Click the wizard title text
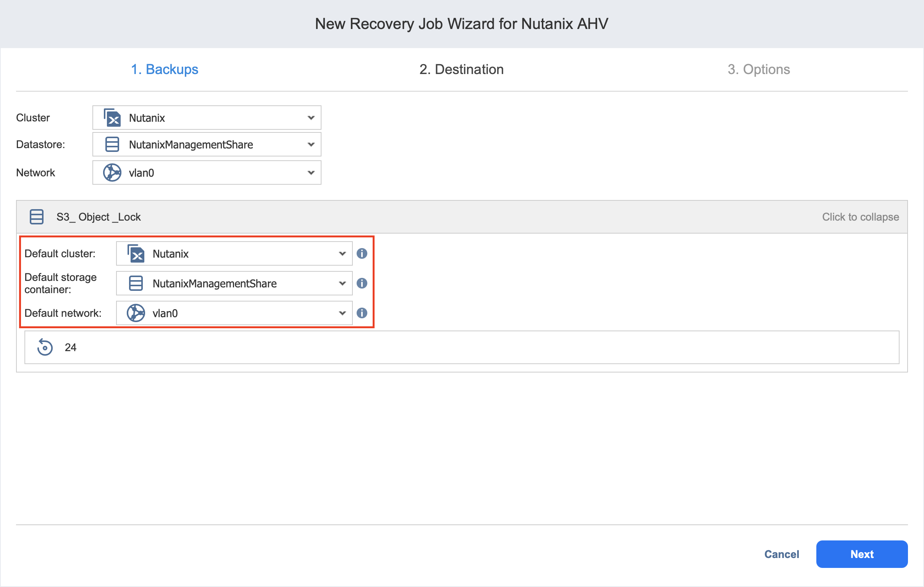The width and height of the screenshot is (924, 587). pos(462,24)
